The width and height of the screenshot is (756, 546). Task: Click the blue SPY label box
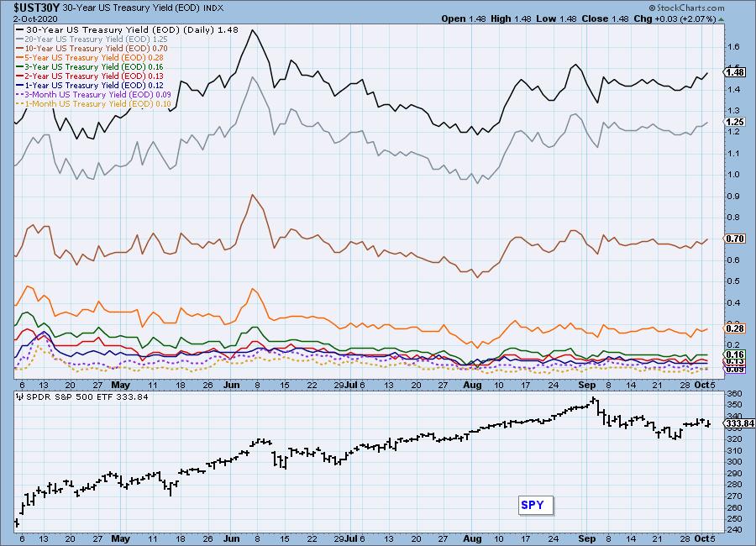click(x=536, y=505)
